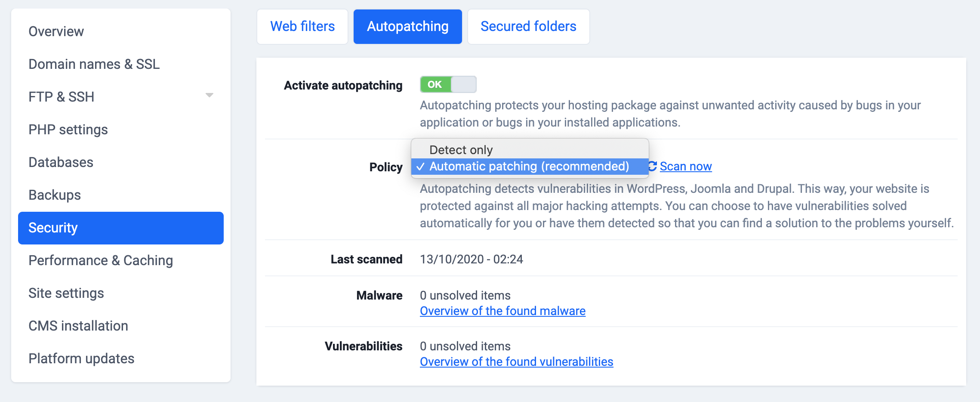Enable the Activate autopatching switch

click(448, 84)
